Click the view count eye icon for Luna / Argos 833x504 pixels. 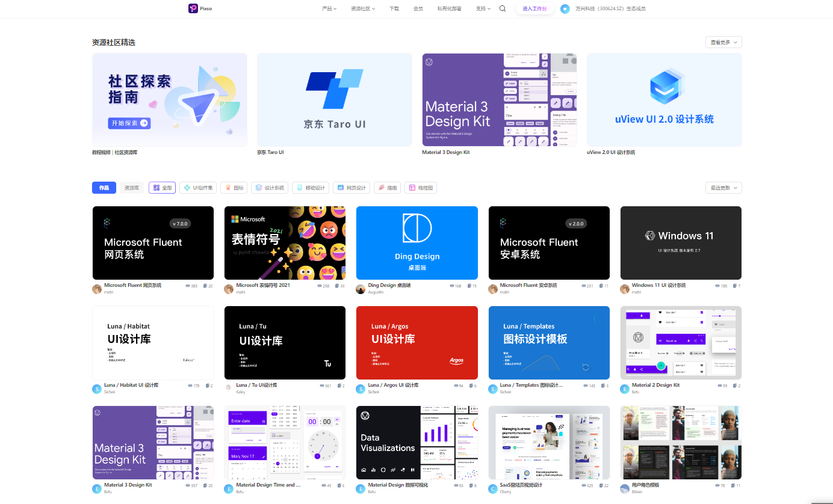[455, 386]
